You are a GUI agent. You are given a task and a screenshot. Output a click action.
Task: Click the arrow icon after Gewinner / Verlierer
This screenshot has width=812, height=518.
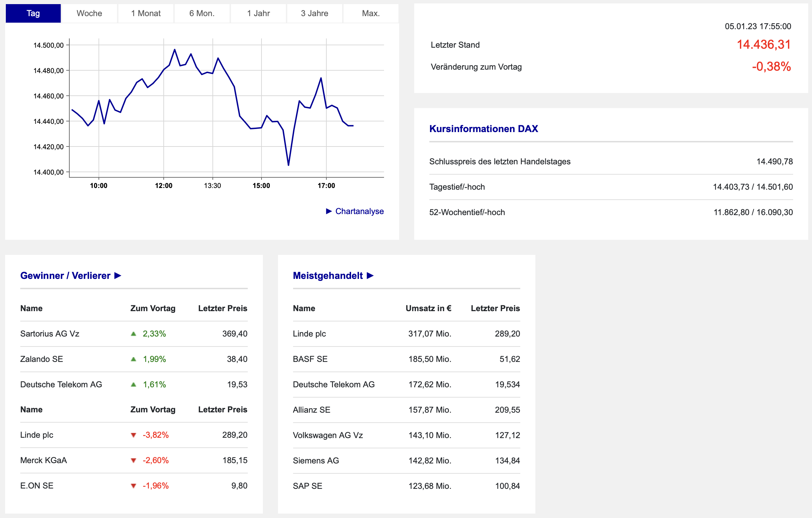118,275
